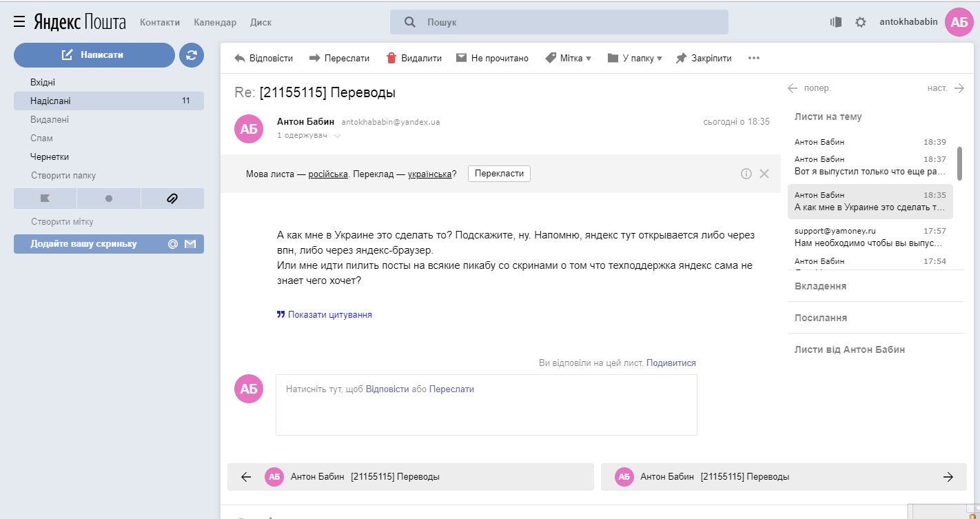This screenshot has width=980, height=519.
Task: Filter unread letters with dot icon
Action: click(x=109, y=199)
